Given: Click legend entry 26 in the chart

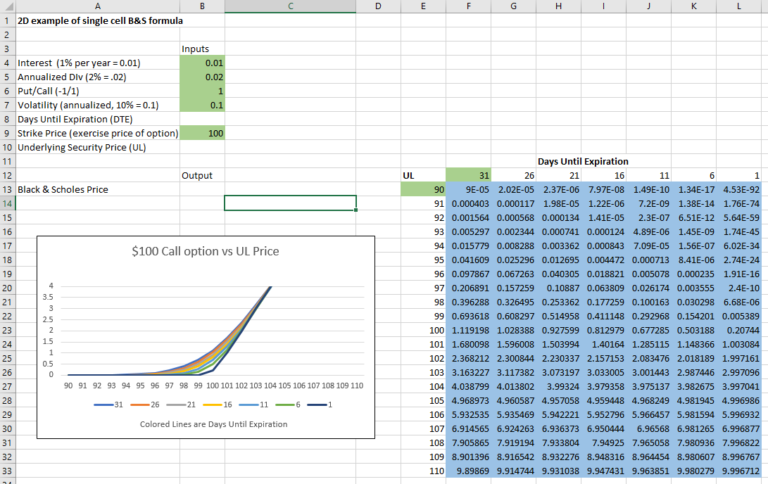Looking at the screenshot, I should [x=145, y=405].
